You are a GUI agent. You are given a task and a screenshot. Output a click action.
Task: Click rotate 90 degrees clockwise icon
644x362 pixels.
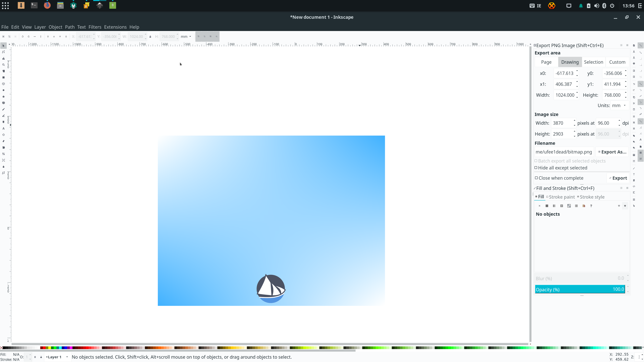[x=29, y=37]
